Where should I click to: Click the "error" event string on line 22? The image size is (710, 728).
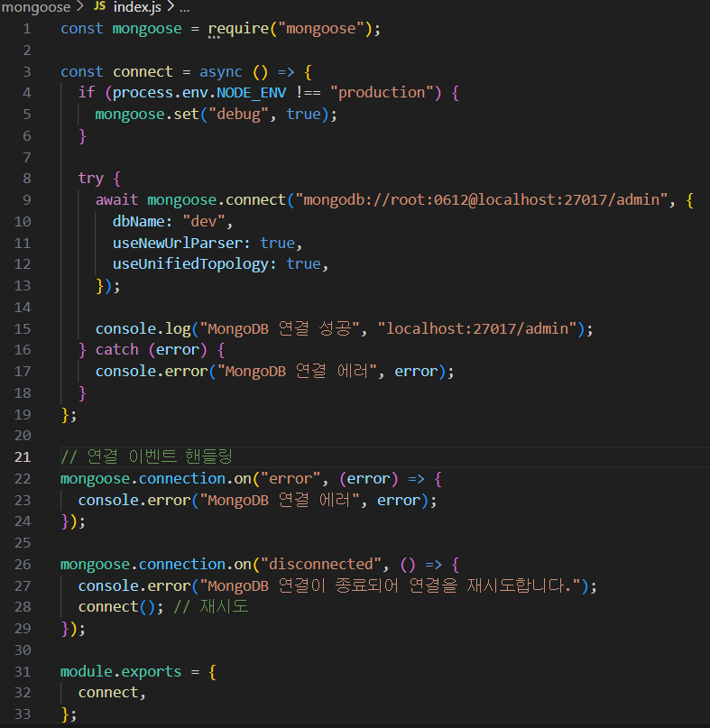tap(290, 479)
